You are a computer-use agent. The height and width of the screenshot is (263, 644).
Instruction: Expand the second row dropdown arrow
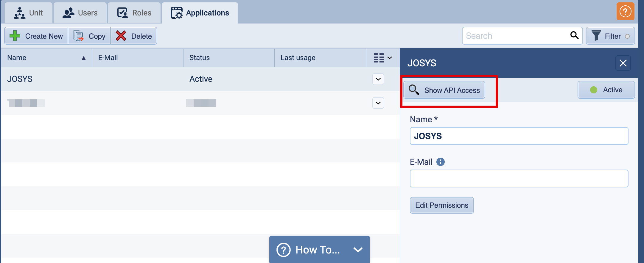(378, 103)
